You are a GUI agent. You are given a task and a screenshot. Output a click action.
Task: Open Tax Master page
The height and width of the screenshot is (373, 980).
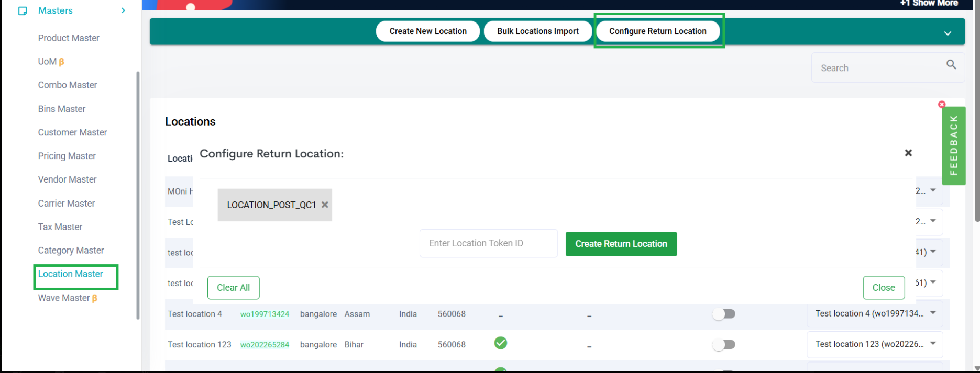[x=60, y=227]
